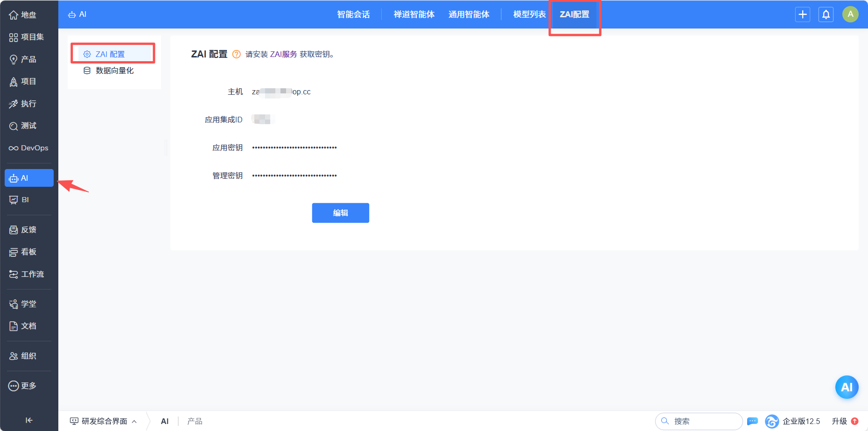This screenshot has width=868, height=431.
Task: Focus the 搜索 search field
Action: click(699, 421)
